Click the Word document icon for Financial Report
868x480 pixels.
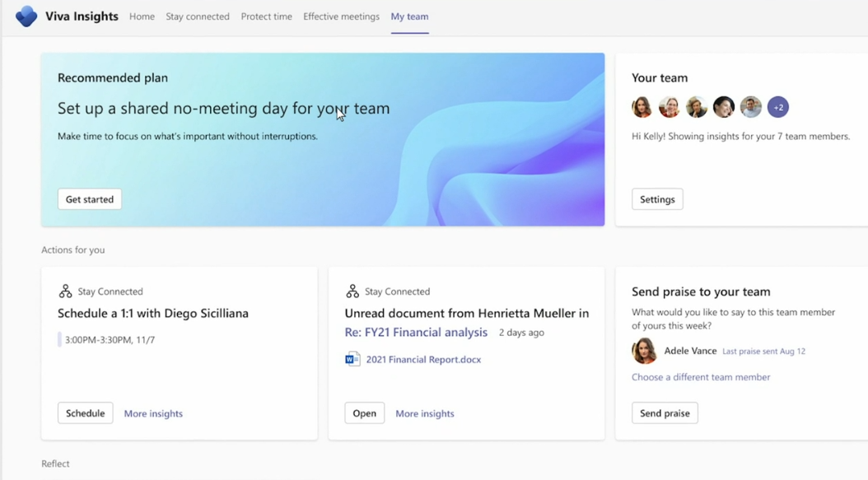point(352,359)
